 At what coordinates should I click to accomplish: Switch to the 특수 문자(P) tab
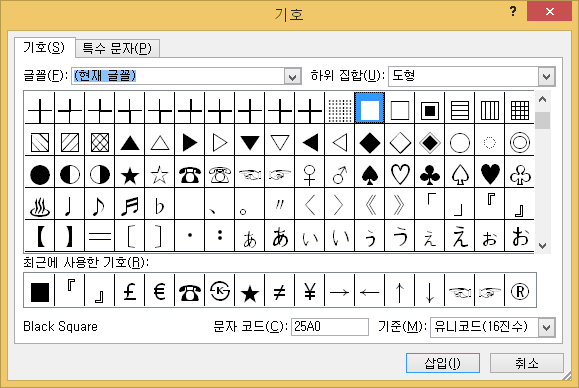pyautogui.click(x=117, y=48)
